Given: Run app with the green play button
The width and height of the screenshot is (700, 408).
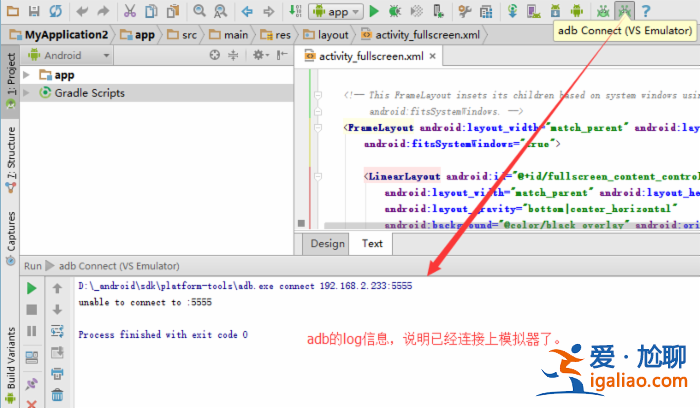Looking at the screenshot, I should coord(374,11).
